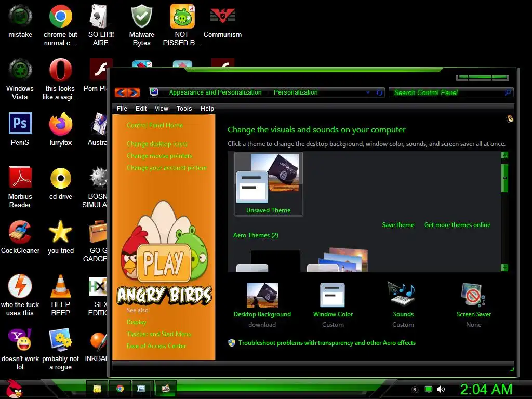The image size is (532, 399).
Task: Open the folder icon in the taskbar
Action: pos(97,389)
